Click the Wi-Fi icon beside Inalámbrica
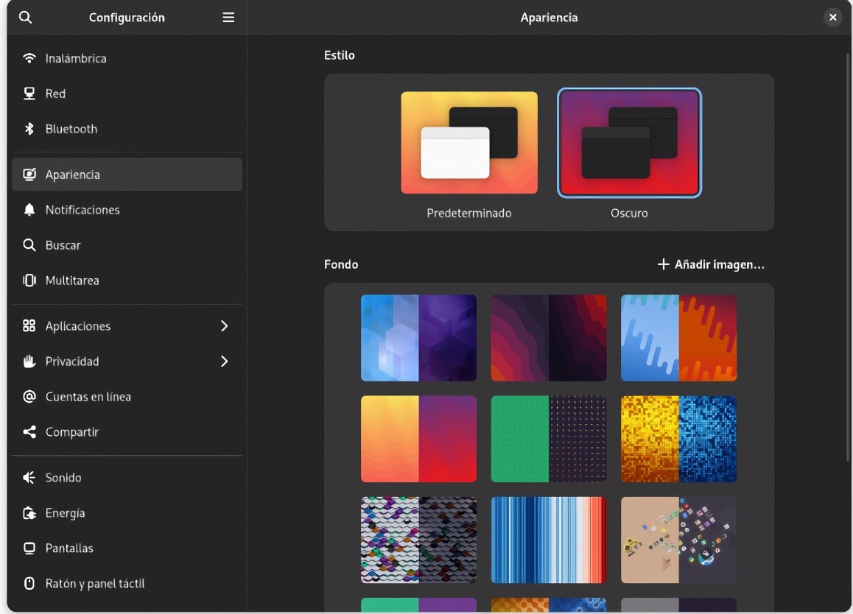Viewport: 853px width, 614px height. (29, 58)
